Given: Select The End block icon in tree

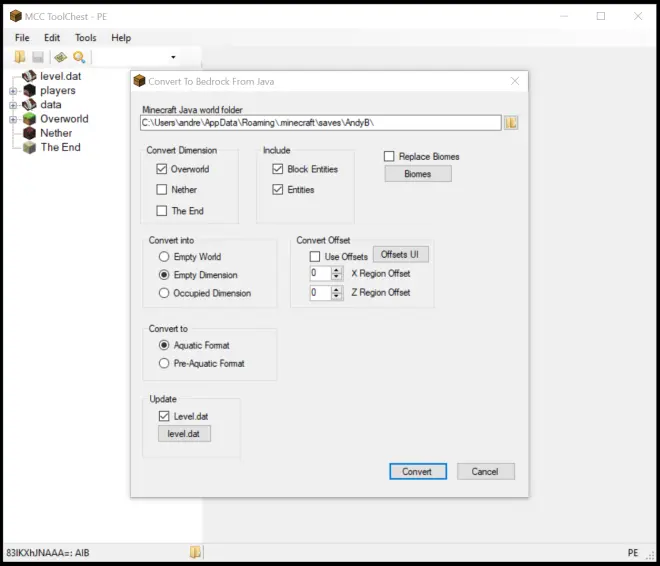Looking at the screenshot, I should point(29,147).
